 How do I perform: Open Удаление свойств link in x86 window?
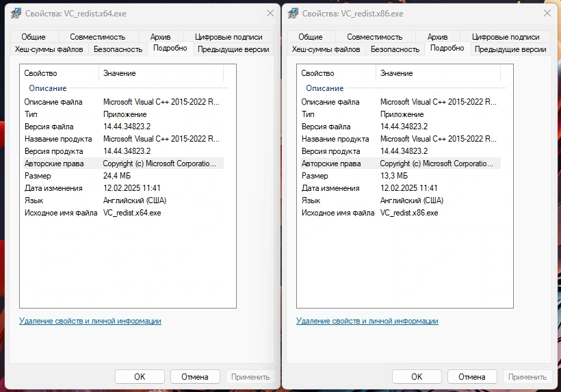click(x=367, y=321)
